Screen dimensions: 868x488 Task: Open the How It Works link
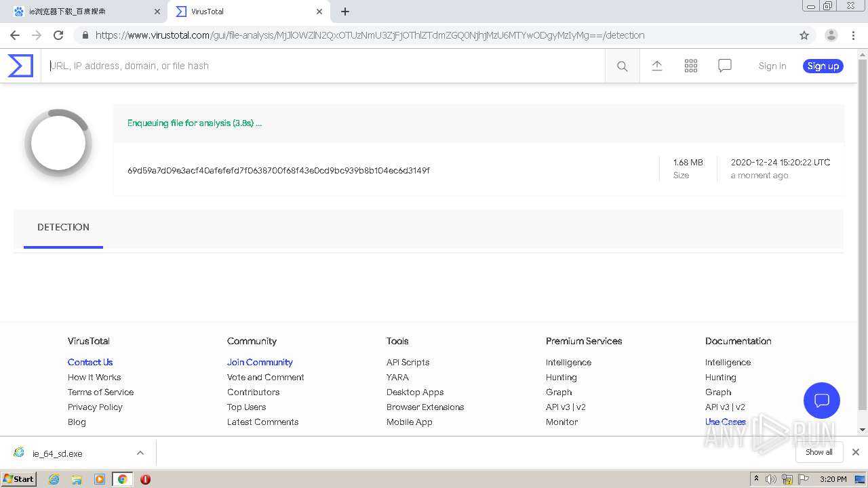[94, 378]
